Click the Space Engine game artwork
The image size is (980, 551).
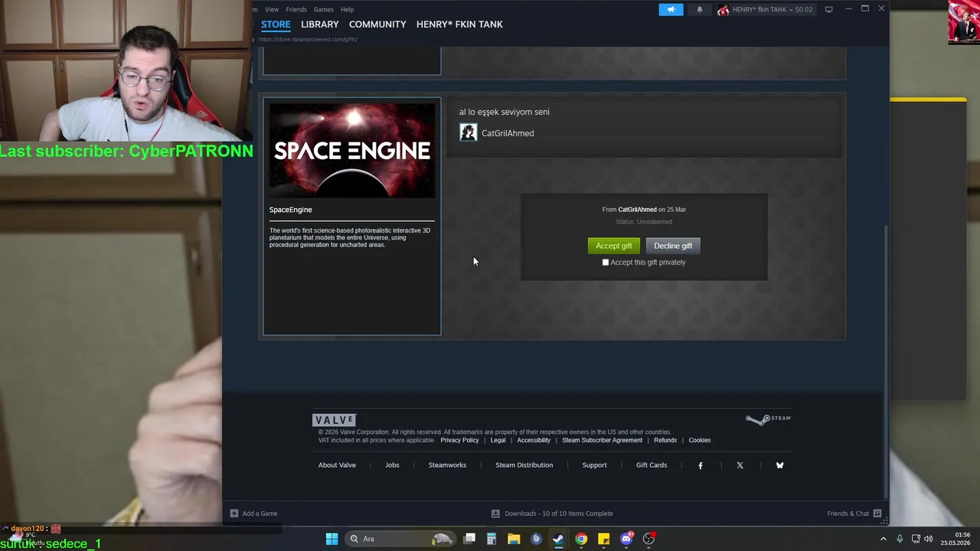pyautogui.click(x=352, y=151)
